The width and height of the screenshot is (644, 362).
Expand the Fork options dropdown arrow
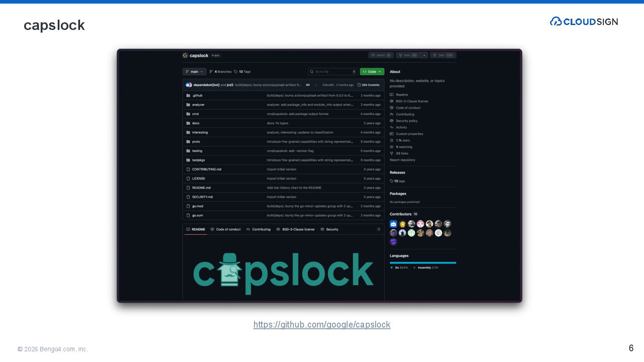[424, 55]
